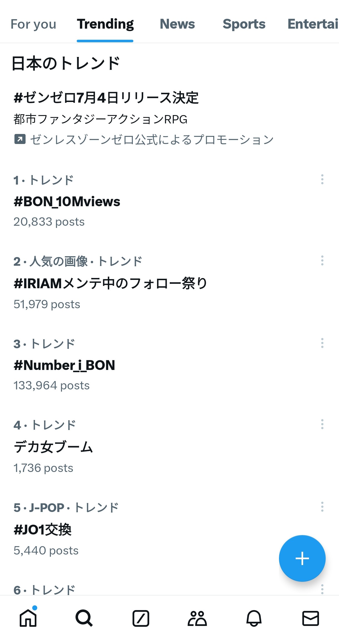Open the #JO1交換 trend
The width and height of the screenshot is (339, 644).
click(43, 529)
